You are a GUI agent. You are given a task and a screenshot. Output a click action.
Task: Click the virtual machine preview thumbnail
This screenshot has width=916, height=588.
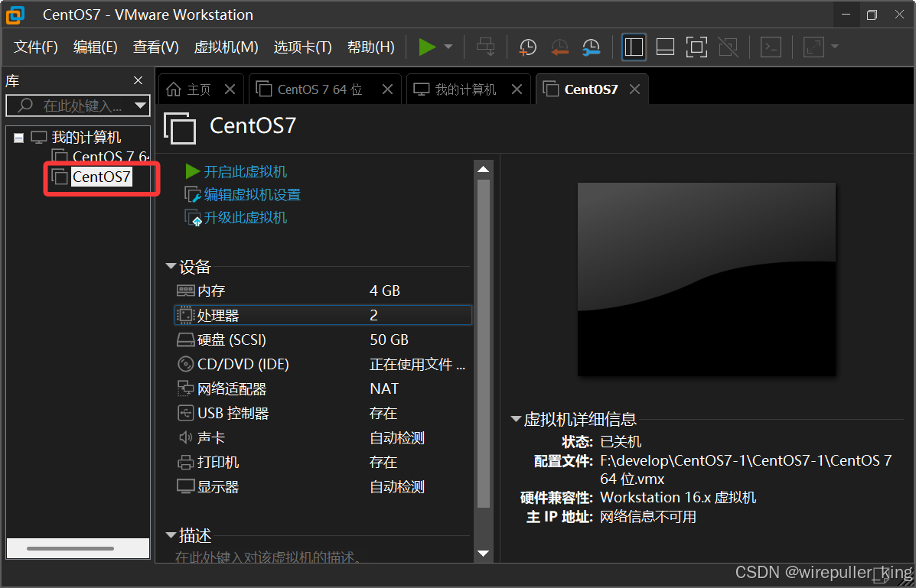point(706,279)
